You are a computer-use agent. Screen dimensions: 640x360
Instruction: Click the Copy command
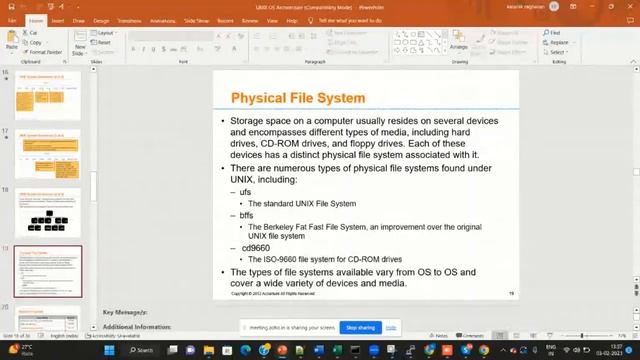pos(32,42)
